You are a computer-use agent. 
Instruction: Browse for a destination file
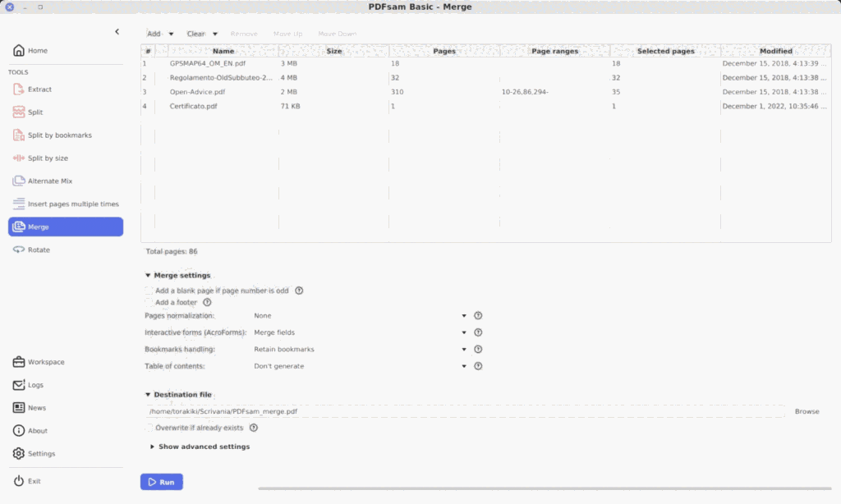pos(807,411)
